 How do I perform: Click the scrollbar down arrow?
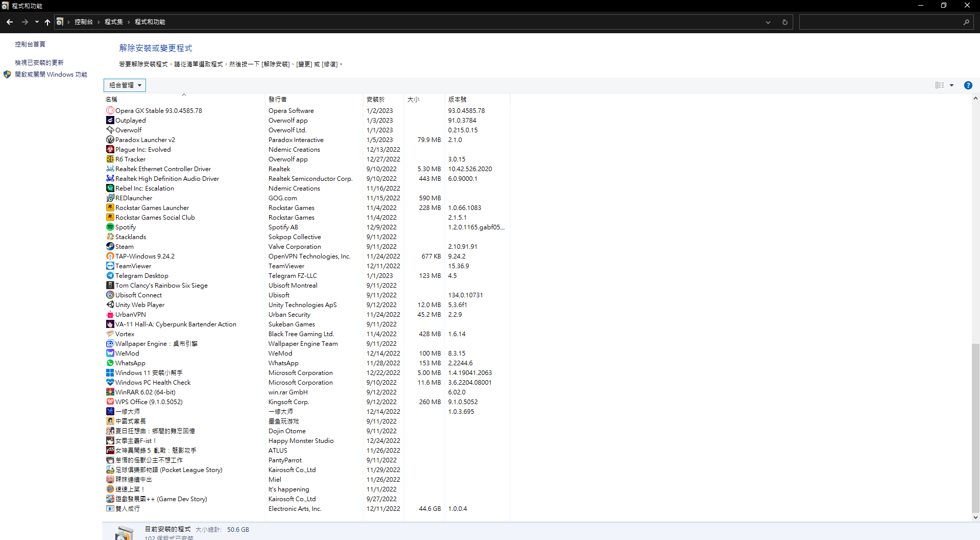(x=975, y=517)
